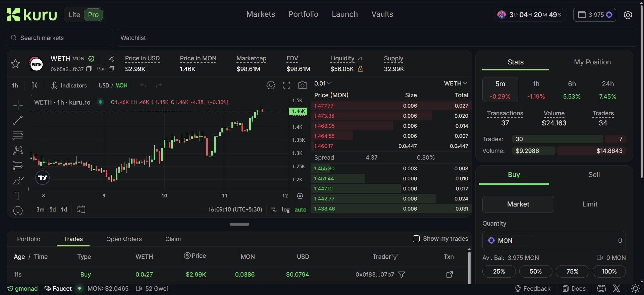
Task: Add WETH to watchlist with star icon
Action: coord(15,64)
